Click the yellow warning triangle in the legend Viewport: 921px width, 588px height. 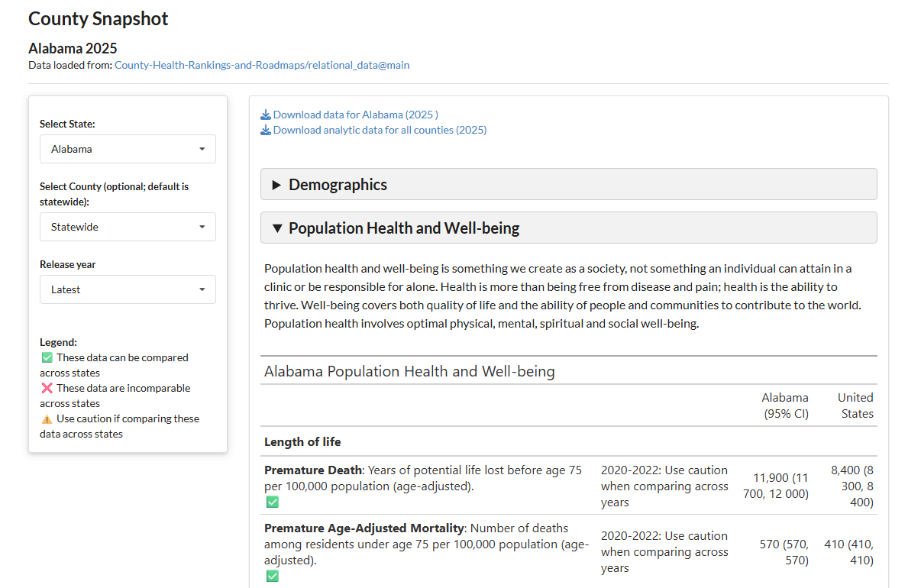[47, 419]
